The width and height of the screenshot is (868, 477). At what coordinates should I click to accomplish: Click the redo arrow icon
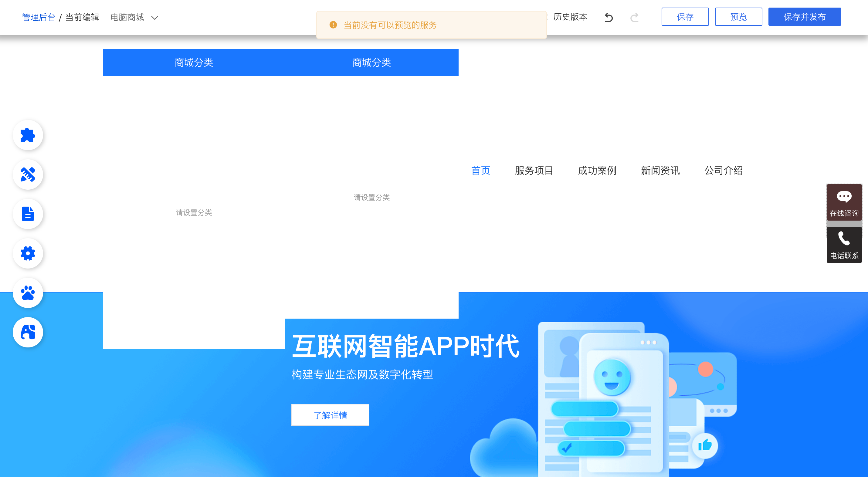(x=634, y=17)
